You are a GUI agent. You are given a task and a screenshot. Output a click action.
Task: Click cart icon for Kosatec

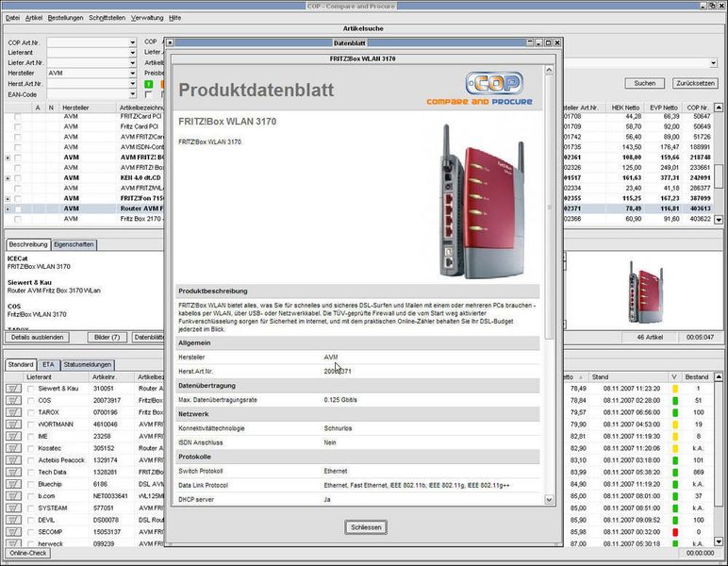click(13, 448)
